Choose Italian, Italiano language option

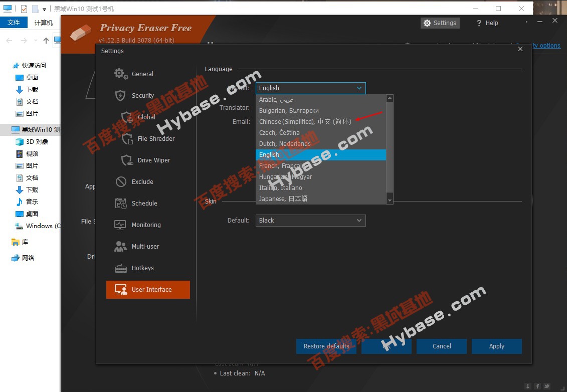point(321,187)
